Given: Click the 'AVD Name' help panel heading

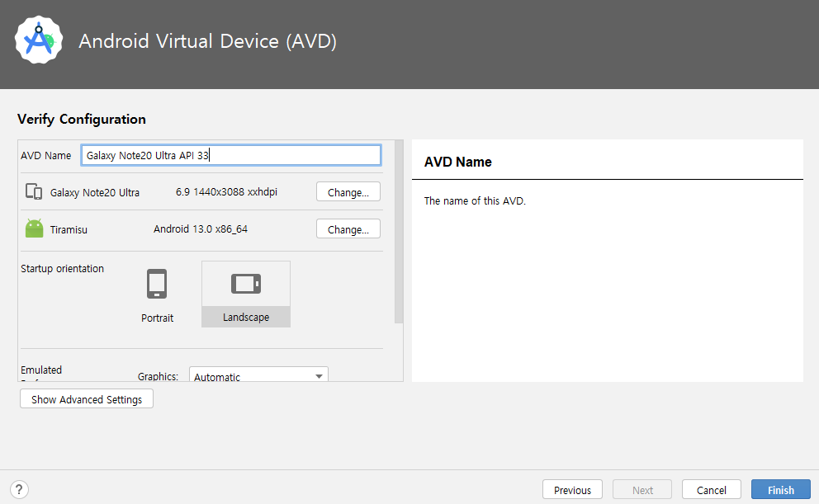Looking at the screenshot, I should tap(458, 162).
